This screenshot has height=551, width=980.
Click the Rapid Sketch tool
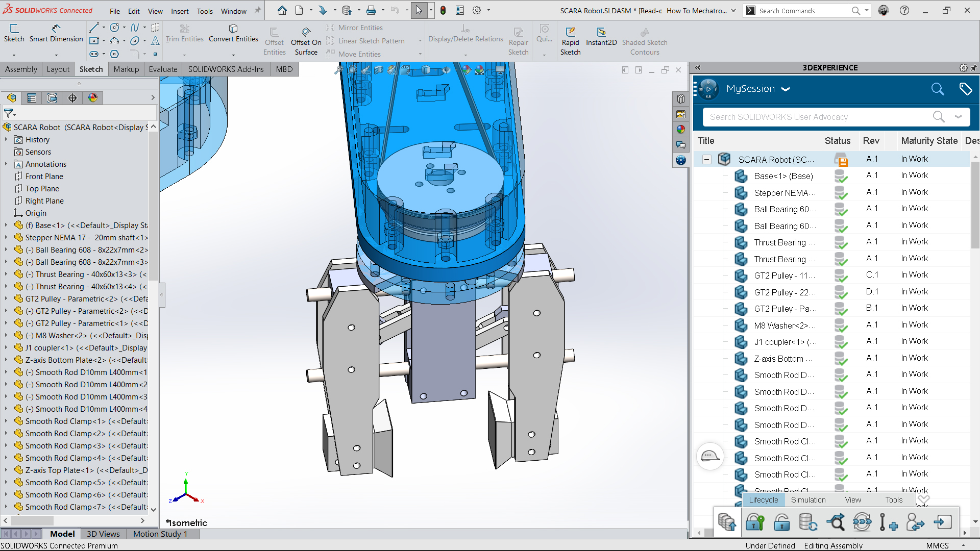570,41
